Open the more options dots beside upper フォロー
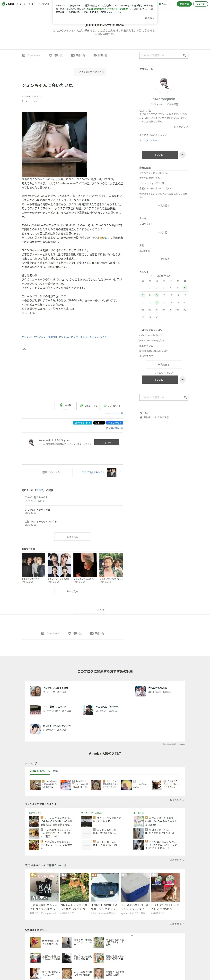This screenshot has width=210, height=980. coord(183,155)
